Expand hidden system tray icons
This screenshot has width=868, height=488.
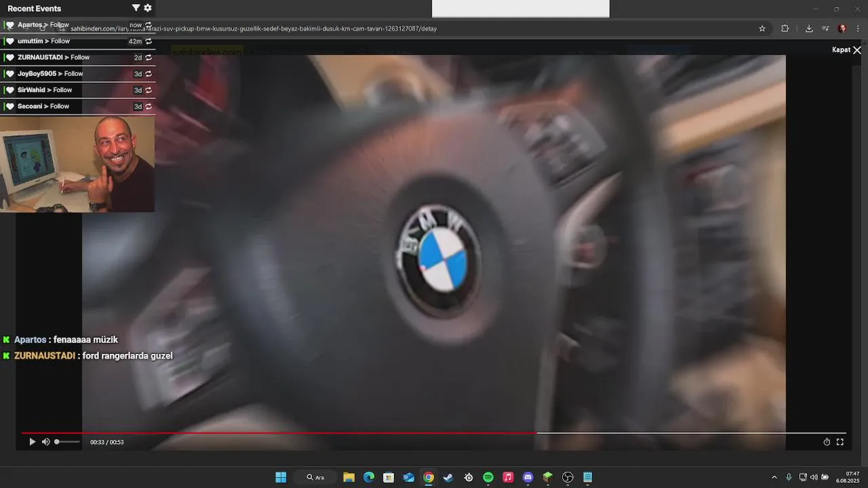point(774,477)
